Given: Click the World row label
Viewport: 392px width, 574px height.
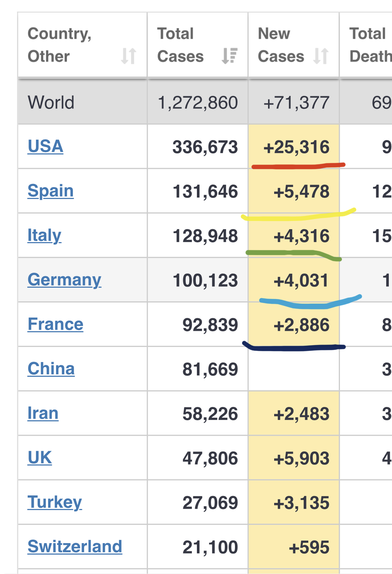Looking at the screenshot, I should (x=51, y=102).
